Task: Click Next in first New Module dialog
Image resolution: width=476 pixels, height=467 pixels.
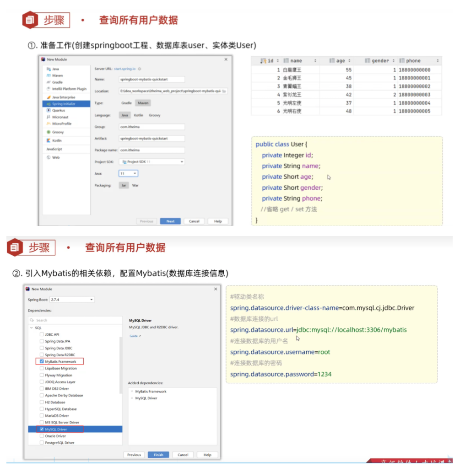Action: [x=170, y=221]
